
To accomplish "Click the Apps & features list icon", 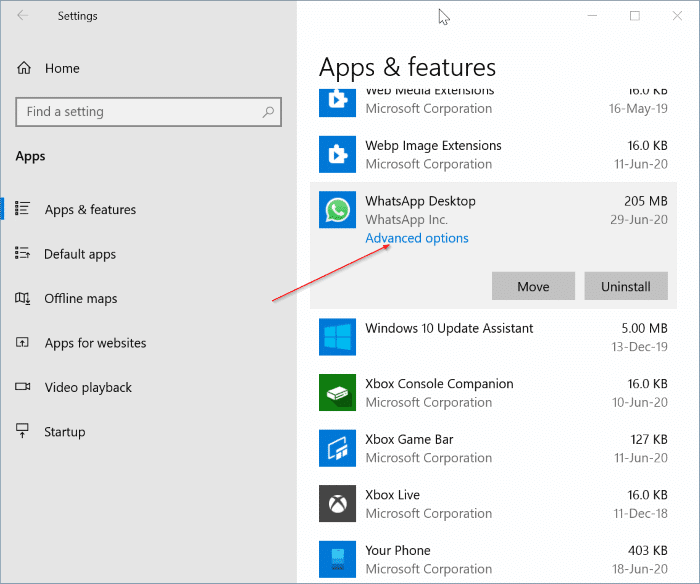I will (x=22, y=209).
